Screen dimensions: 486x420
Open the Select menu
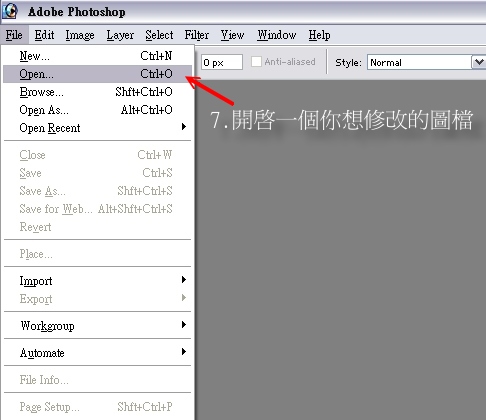pos(159,35)
